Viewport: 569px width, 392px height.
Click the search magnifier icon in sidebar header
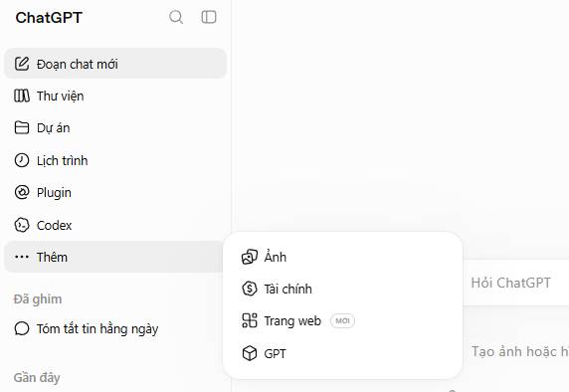[x=176, y=17]
